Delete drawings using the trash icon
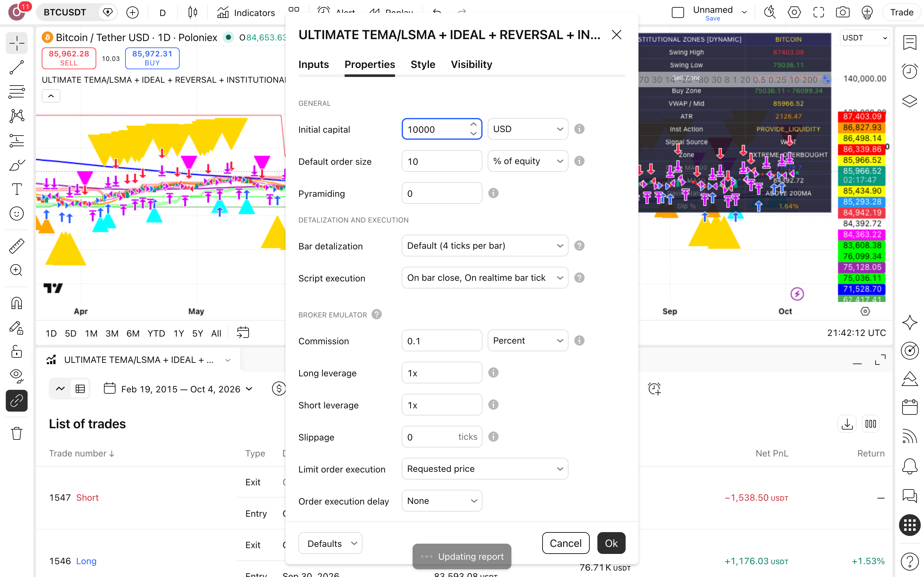The width and height of the screenshot is (924, 577). [x=16, y=433]
